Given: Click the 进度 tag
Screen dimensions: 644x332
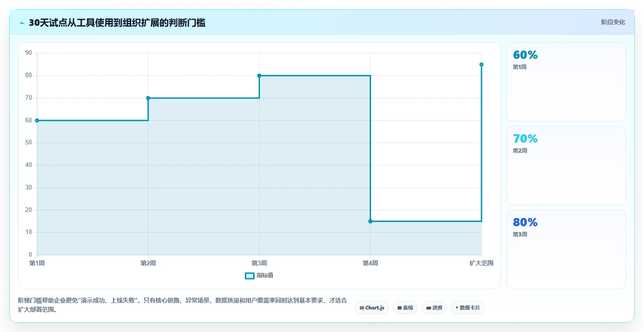Looking at the screenshot, I should point(434,308).
